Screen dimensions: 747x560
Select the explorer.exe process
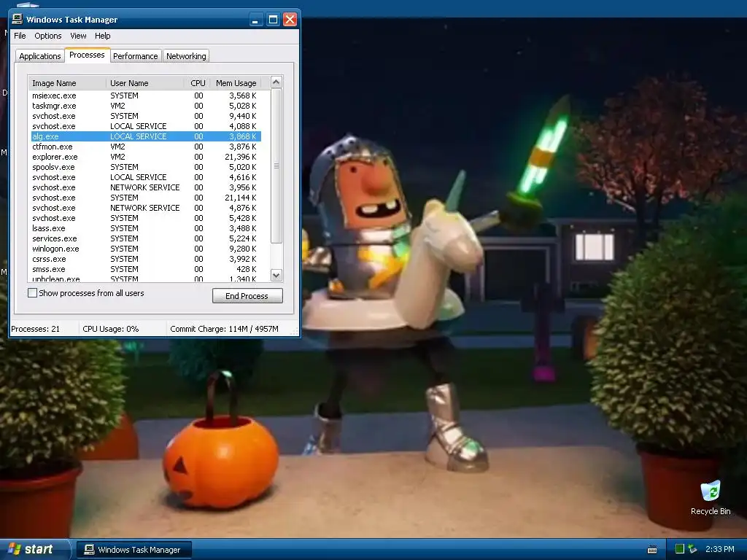pyautogui.click(x=144, y=157)
